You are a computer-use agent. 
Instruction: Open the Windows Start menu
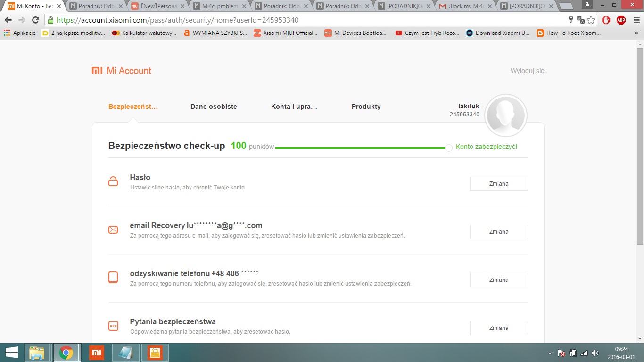point(11,353)
